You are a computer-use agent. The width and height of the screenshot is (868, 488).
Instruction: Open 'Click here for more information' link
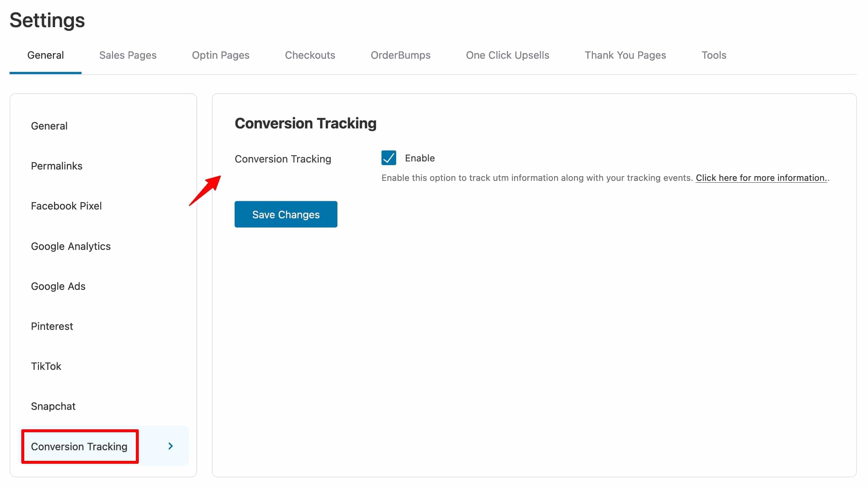coord(761,178)
